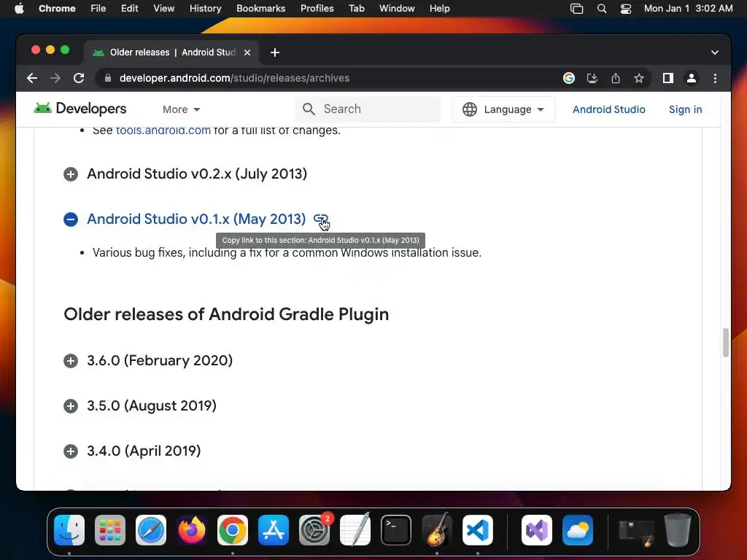Reload the current page
The height and width of the screenshot is (560, 747).
(x=79, y=78)
